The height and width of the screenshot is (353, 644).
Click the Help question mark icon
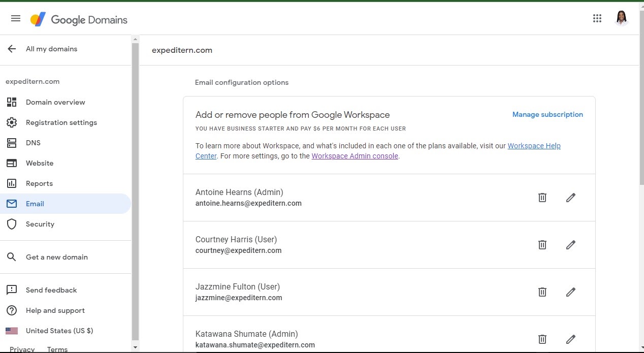click(12, 310)
